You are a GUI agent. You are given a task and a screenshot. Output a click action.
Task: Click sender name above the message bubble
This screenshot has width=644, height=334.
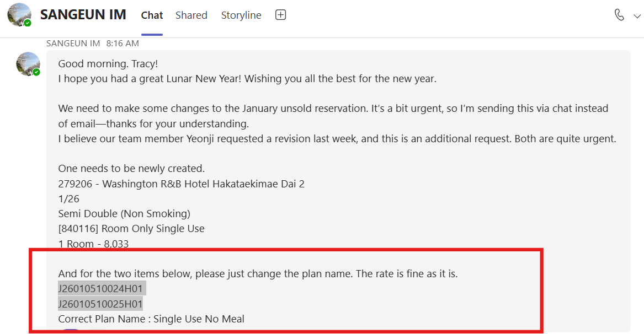[73, 43]
